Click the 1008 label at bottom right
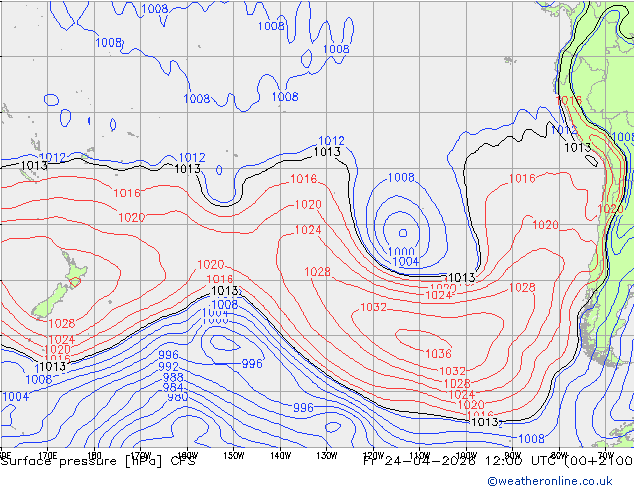634x490 pixels. tap(531, 439)
